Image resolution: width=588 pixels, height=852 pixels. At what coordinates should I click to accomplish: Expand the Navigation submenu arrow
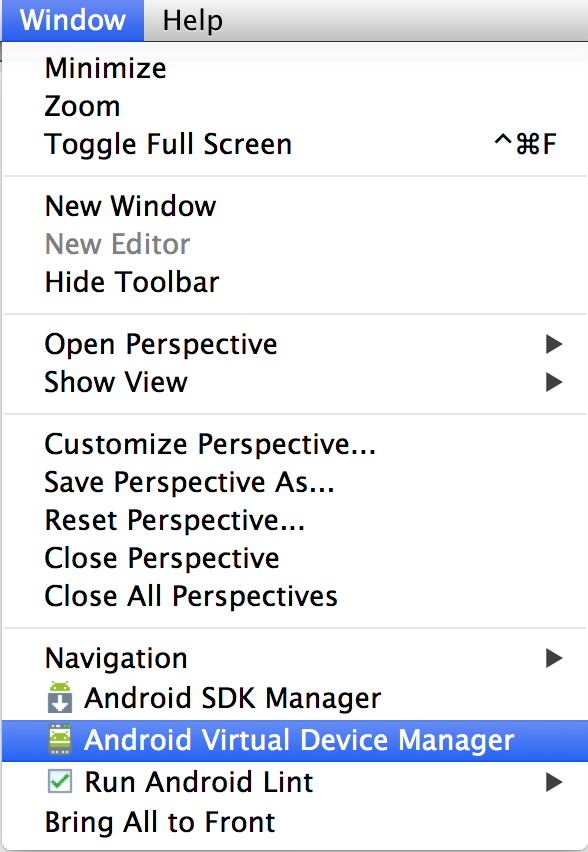554,658
